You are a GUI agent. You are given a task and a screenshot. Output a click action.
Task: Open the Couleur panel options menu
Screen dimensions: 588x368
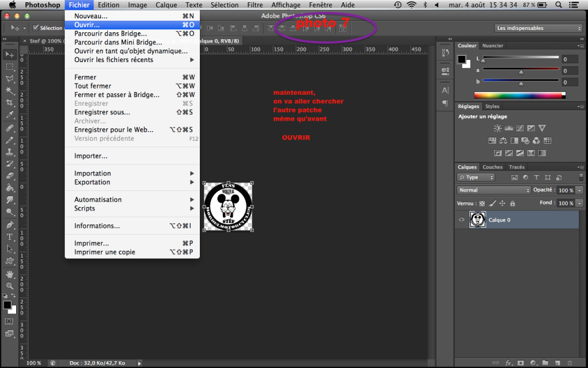point(581,46)
